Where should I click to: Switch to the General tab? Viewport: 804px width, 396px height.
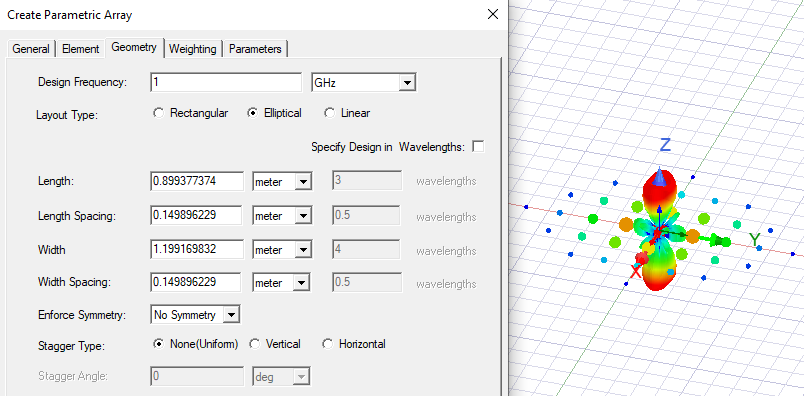point(31,49)
